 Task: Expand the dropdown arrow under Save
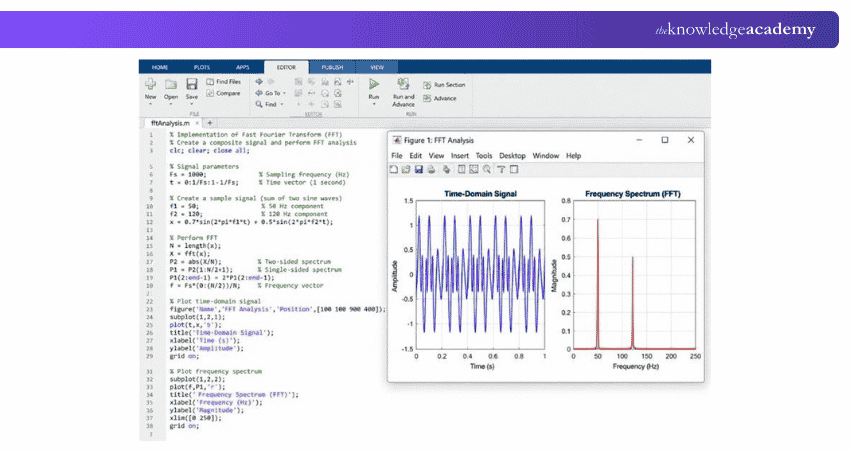192,104
